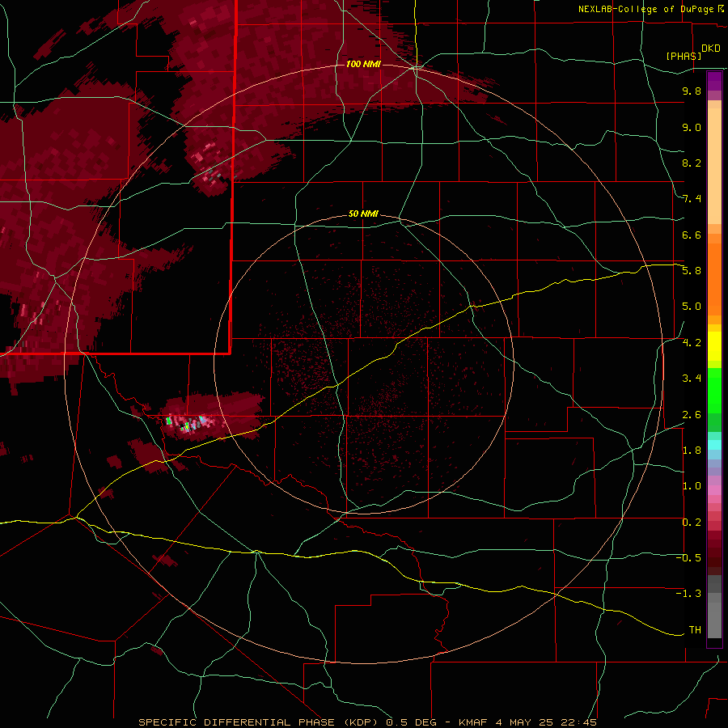Screen dimensions: 728x728
Task: Select the -1.3 legend value
Action: coord(688,594)
